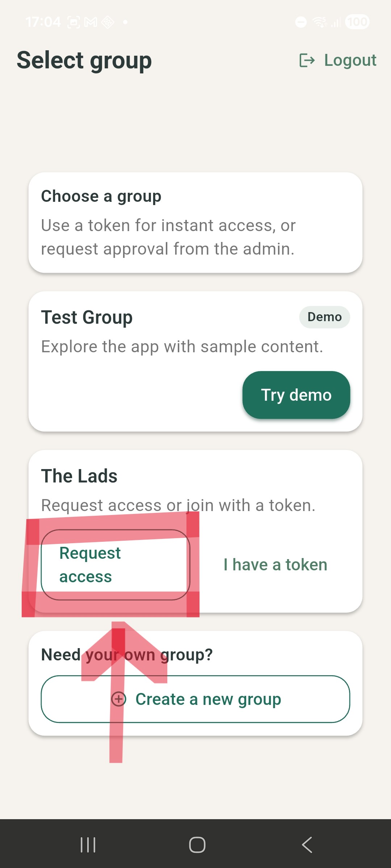Image resolution: width=391 pixels, height=868 pixels.
Task: Click the Test Group title
Action: 87,318
